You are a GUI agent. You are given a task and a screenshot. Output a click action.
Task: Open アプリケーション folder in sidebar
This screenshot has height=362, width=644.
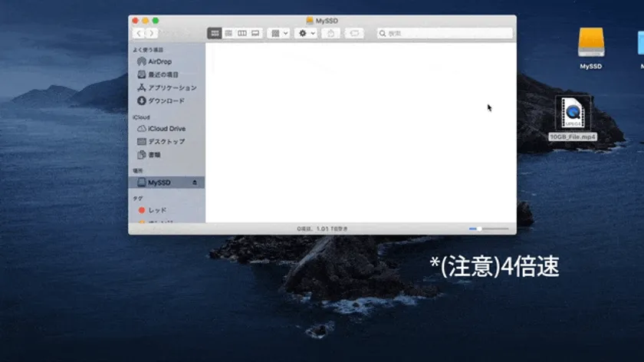(172, 87)
